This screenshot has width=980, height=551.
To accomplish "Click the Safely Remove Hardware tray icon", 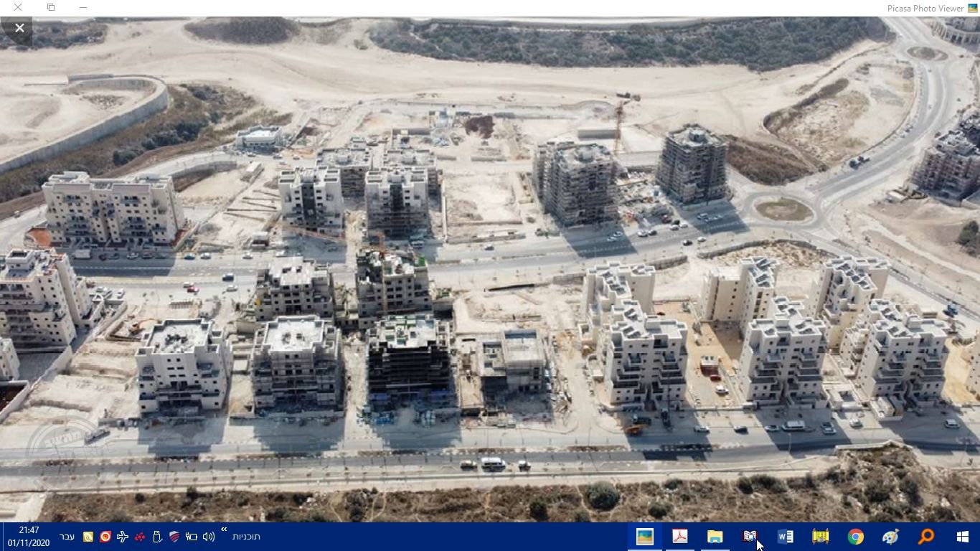I will 157,536.
